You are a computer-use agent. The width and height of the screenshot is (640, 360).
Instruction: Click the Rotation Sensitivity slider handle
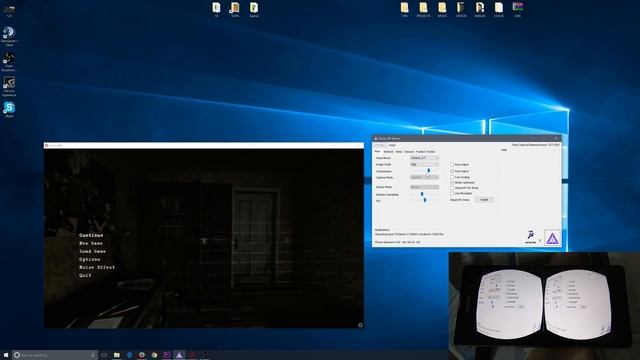click(x=422, y=194)
